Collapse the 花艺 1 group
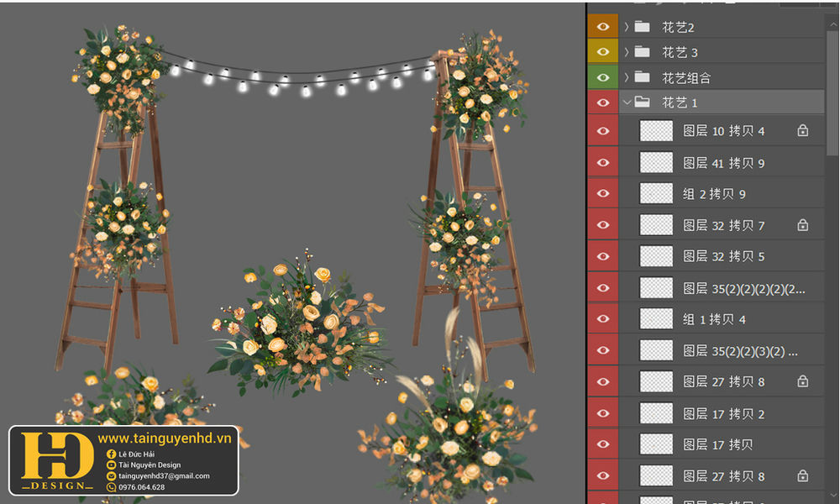Image resolution: width=840 pixels, height=504 pixels. [x=627, y=102]
